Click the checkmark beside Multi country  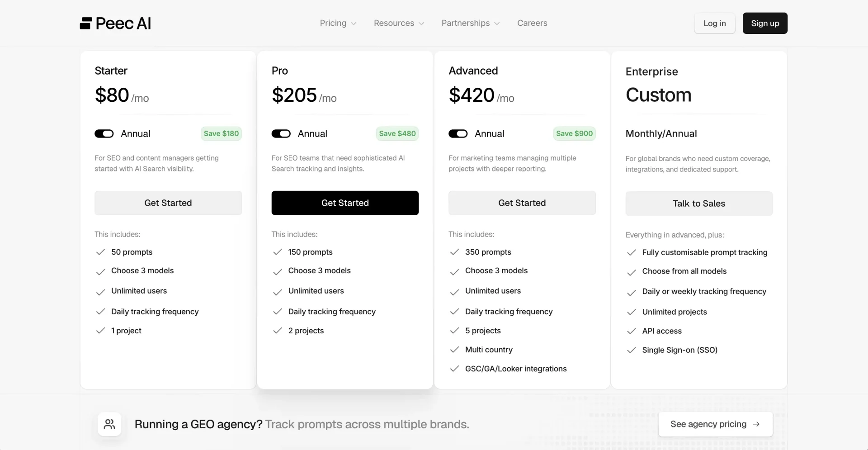coord(455,350)
